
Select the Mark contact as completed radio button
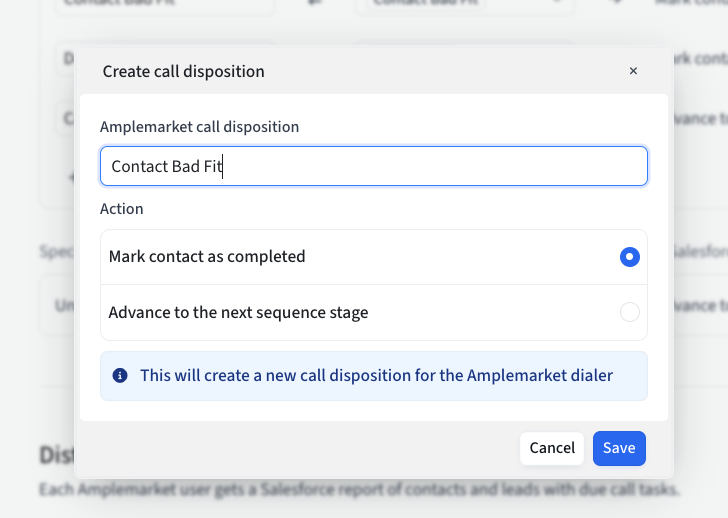pyautogui.click(x=629, y=257)
